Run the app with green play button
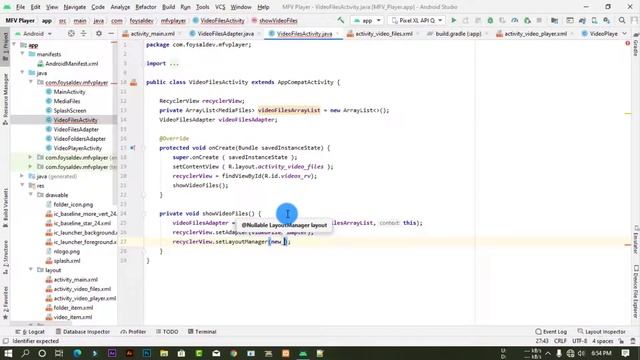 [x=453, y=20]
